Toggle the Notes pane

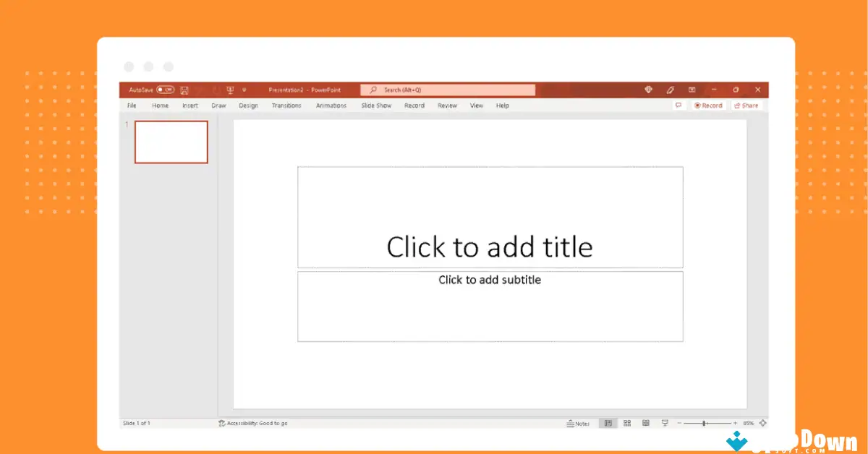[579, 423]
